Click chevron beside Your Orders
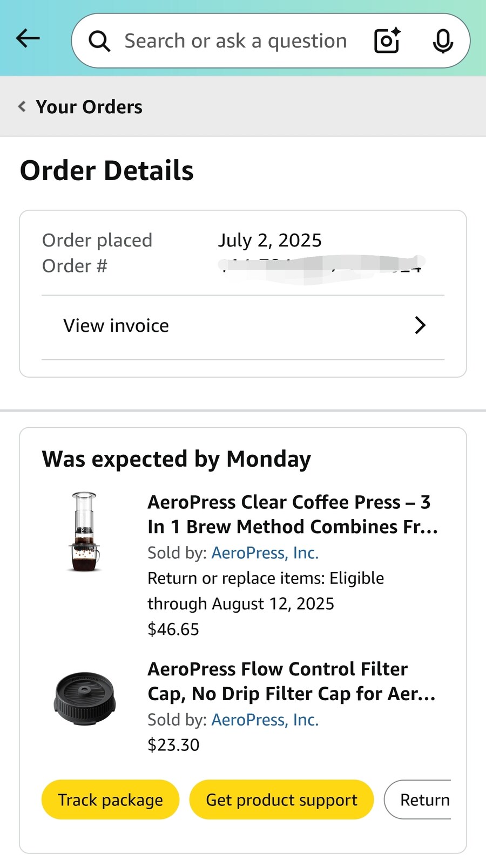This screenshot has width=486, height=868. [x=22, y=107]
